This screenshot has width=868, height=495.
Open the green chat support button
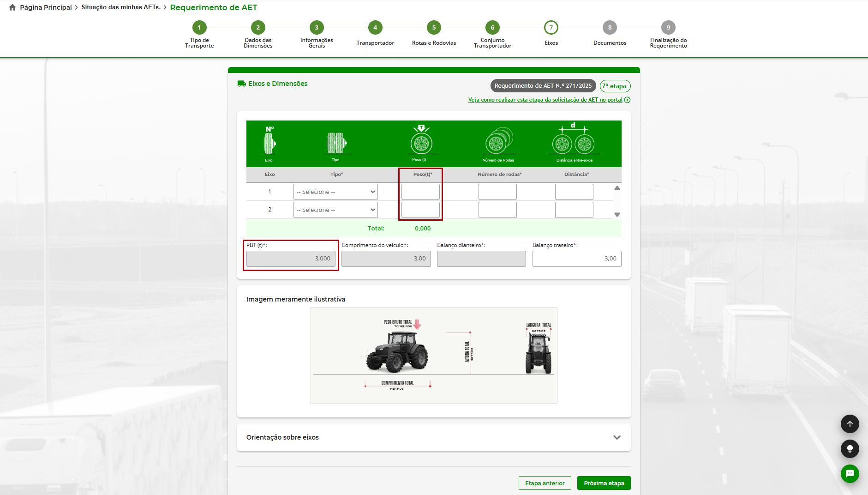click(850, 474)
